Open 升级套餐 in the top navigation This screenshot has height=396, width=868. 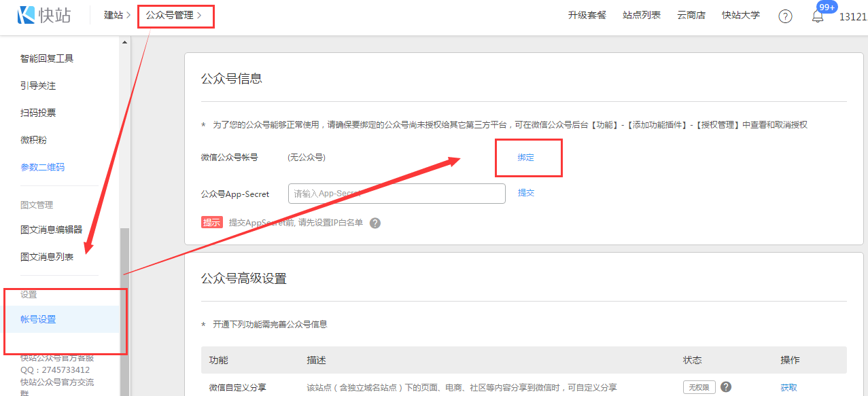pos(587,15)
